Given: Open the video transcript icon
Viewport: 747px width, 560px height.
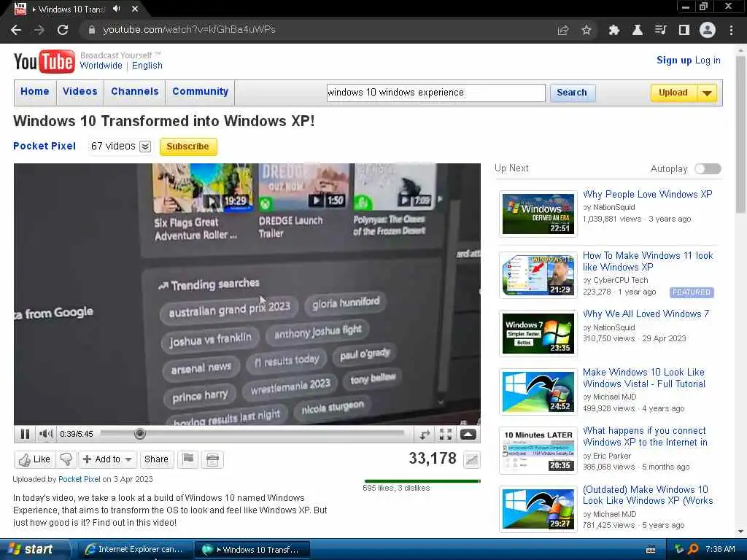Looking at the screenshot, I should tap(212, 459).
